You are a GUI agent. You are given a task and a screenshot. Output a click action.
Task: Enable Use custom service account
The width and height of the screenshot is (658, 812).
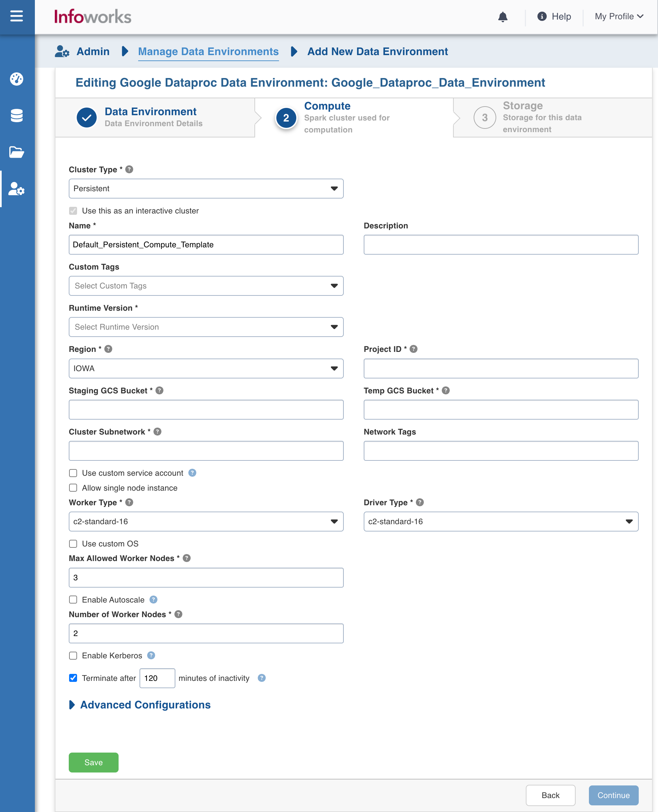coord(73,473)
